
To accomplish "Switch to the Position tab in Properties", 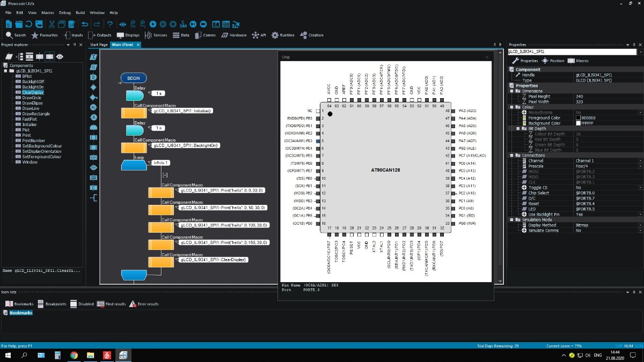I will [552, 61].
